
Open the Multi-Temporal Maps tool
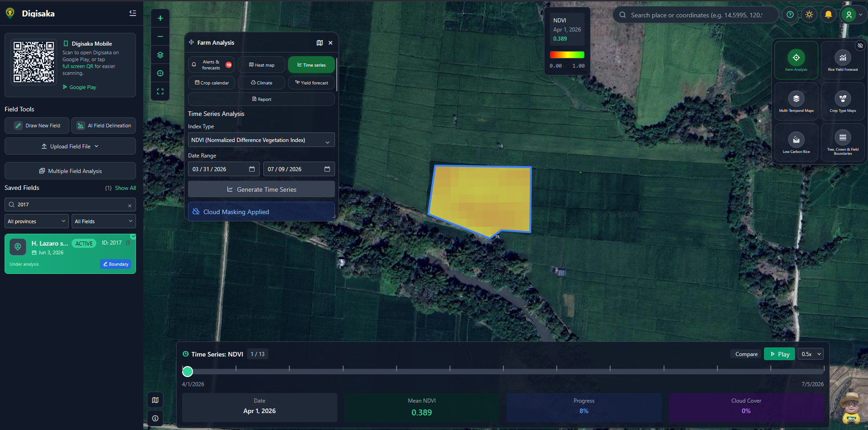click(x=796, y=101)
